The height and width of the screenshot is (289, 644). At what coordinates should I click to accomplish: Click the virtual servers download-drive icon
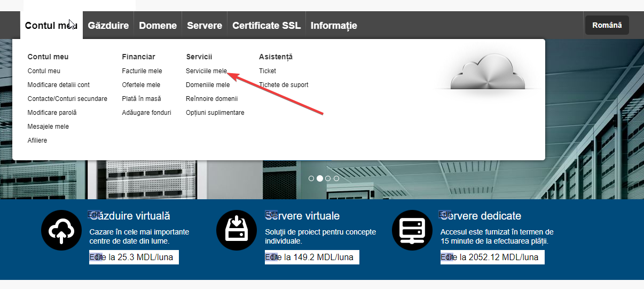237,230
